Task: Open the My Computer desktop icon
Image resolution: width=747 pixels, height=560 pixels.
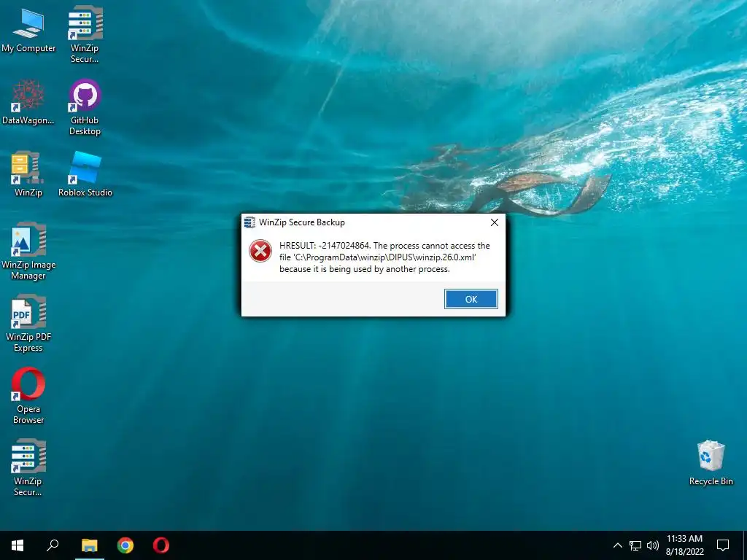Action: (28, 29)
